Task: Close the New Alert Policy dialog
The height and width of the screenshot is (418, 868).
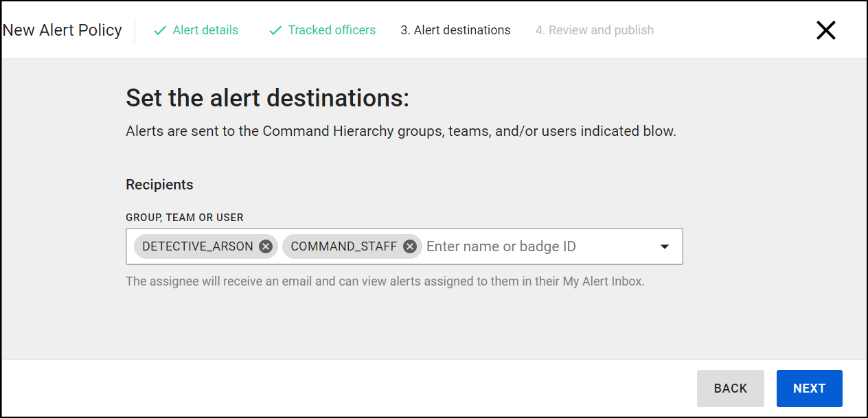Action: click(825, 30)
